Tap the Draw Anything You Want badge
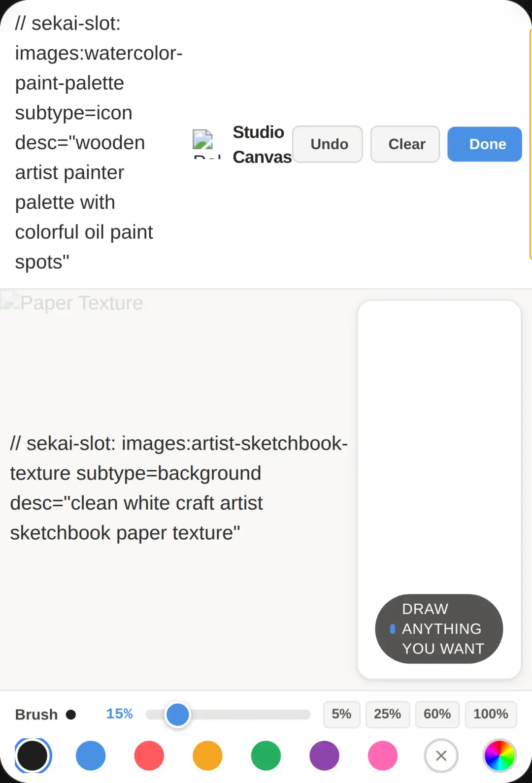 [x=439, y=629]
